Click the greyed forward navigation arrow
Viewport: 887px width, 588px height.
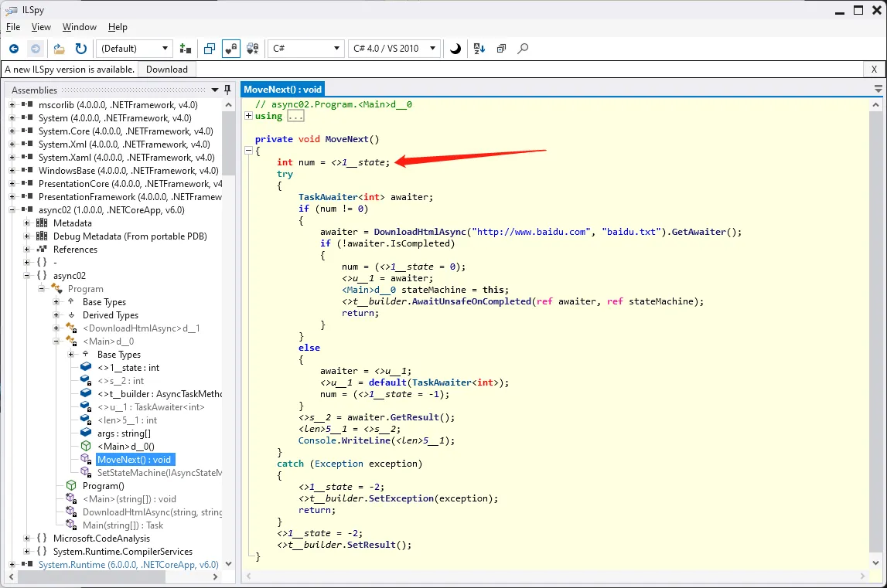[35, 49]
